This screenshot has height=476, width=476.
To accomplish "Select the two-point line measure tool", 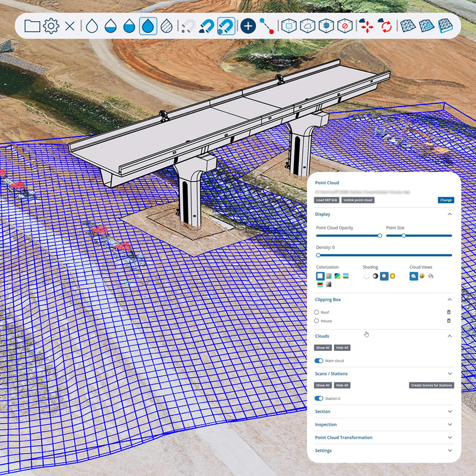I will 267,26.
